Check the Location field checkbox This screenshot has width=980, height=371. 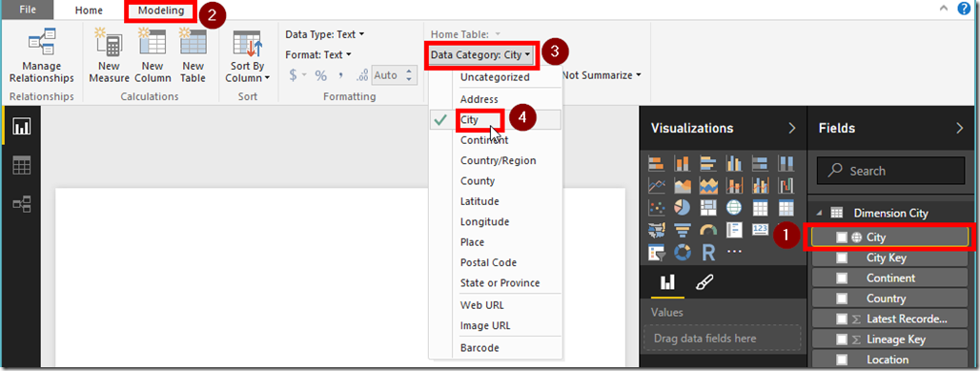(842, 360)
